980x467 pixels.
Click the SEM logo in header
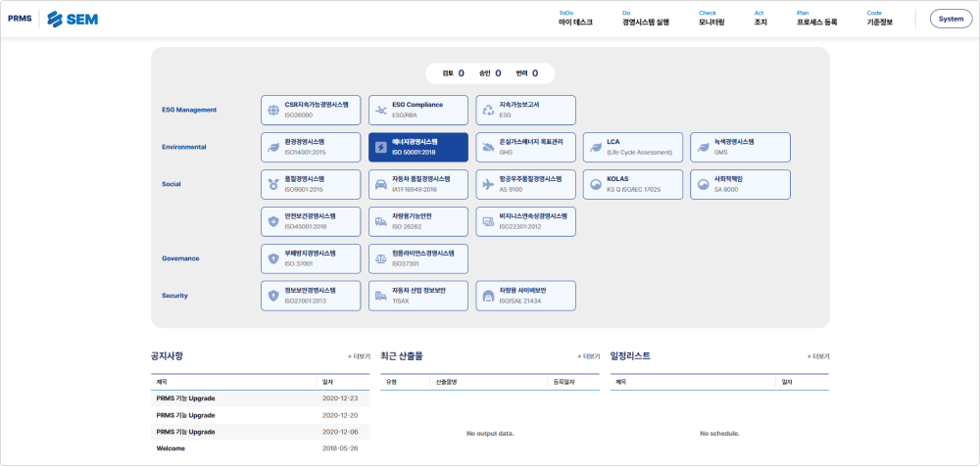[x=73, y=19]
